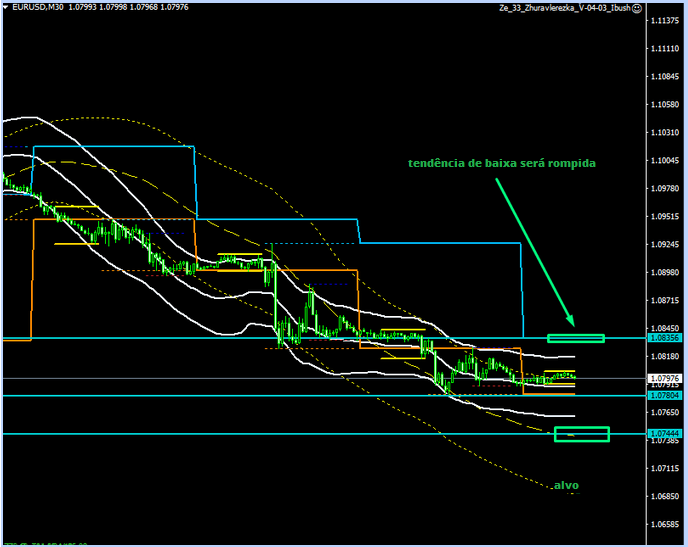This screenshot has width=688, height=547.
Task: Click the 1.07804 price level tag
Action: tap(664, 396)
